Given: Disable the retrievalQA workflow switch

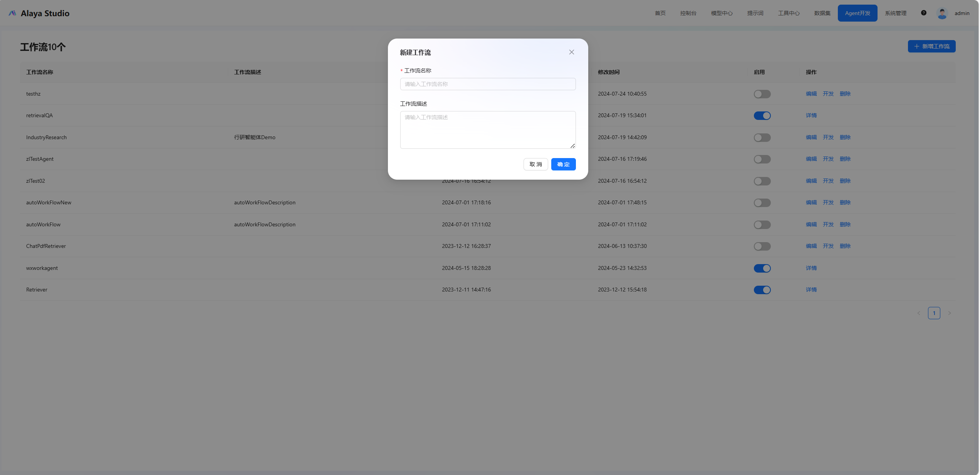Looking at the screenshot, I should (x=762, y=116).
